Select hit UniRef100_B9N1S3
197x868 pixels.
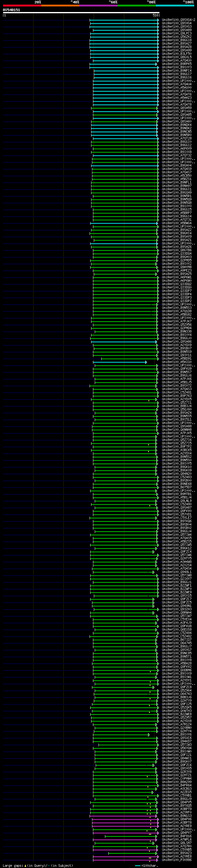coord(177,816)
